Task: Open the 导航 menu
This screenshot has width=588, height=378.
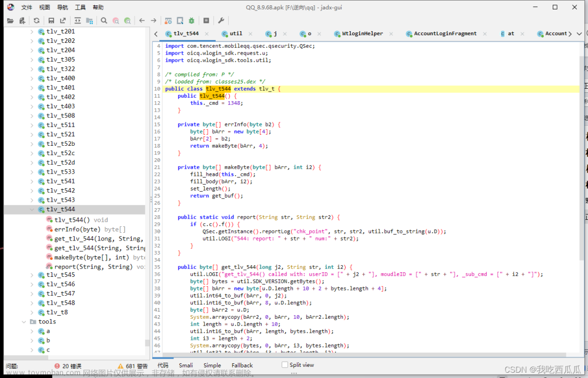Action: (63, 8)
